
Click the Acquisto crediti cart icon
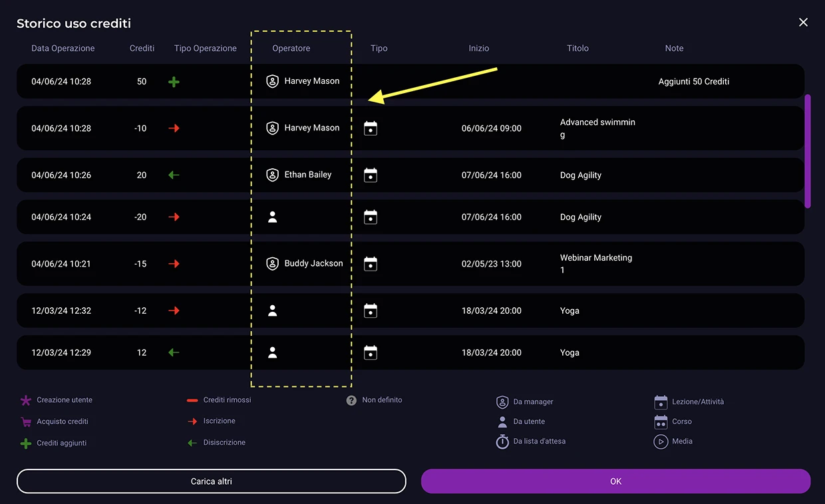pos(26,422)
